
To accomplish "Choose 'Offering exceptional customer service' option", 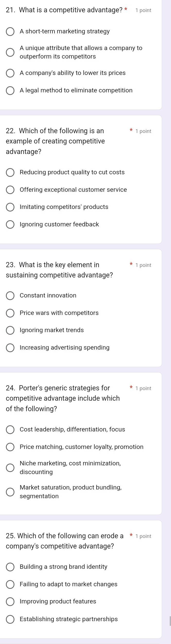I will click(x=10, y=190).
